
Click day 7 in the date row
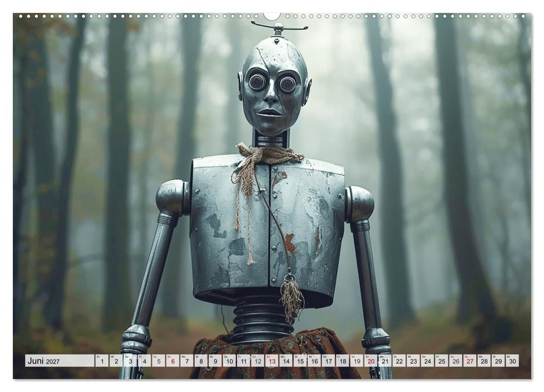[187, 361]
